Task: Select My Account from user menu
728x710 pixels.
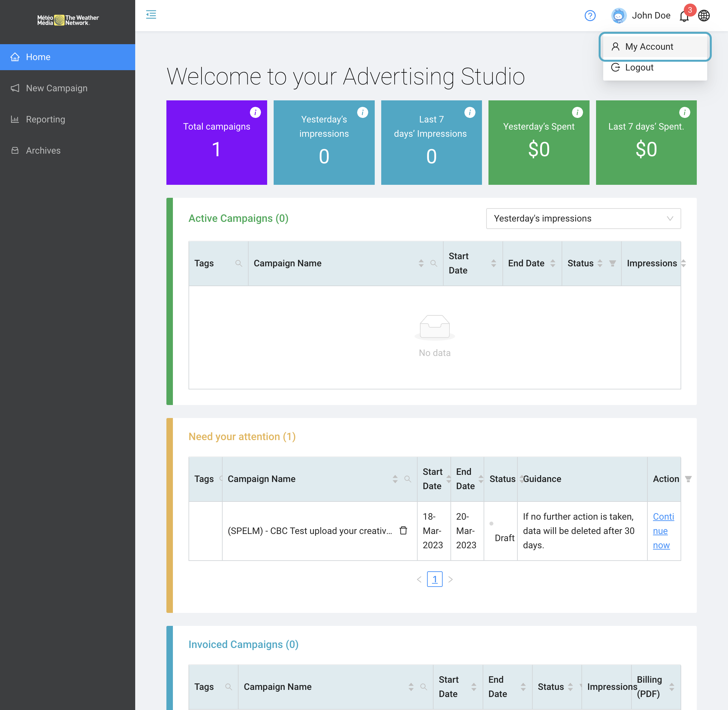Action: pos(655,47)
